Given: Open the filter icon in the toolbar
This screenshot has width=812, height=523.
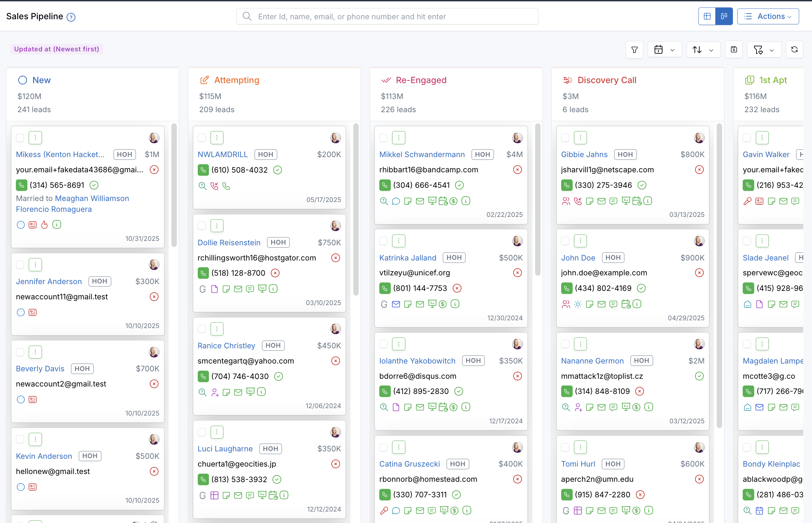Looking at the screenshot, I should [x=634, y=50].
